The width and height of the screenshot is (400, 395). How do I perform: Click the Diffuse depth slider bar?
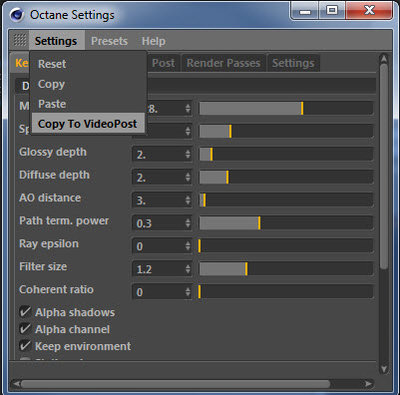286,177
